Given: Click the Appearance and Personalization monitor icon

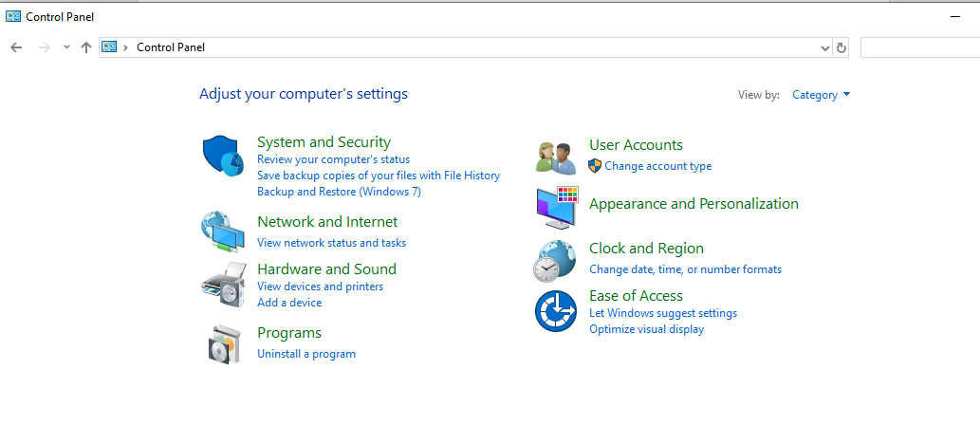Looking at the screenshot, I should [556, 208].
